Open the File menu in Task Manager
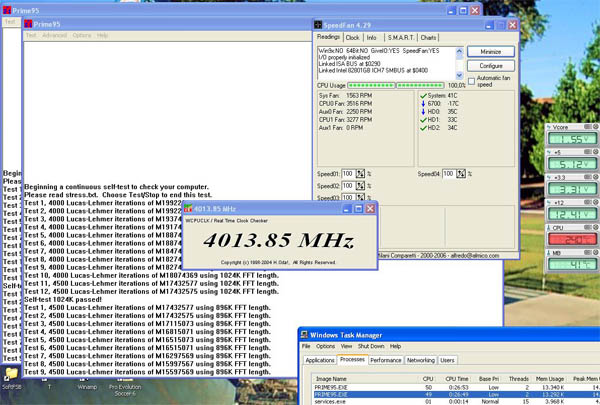Viewport: 600px width, 405px height. (306, 346)
